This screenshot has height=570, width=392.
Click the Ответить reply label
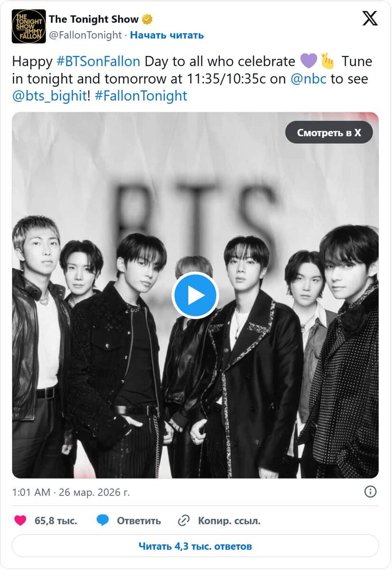(139, 521)
